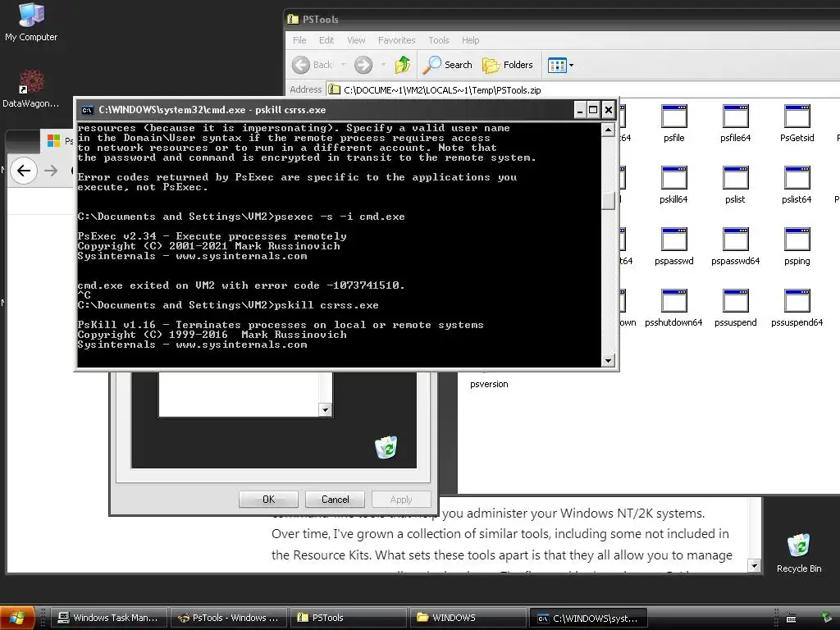Image resolution: width=840 pixels, height=630 pixels.
Task: Click Cancel in the dialog
Action: point(335,500)
